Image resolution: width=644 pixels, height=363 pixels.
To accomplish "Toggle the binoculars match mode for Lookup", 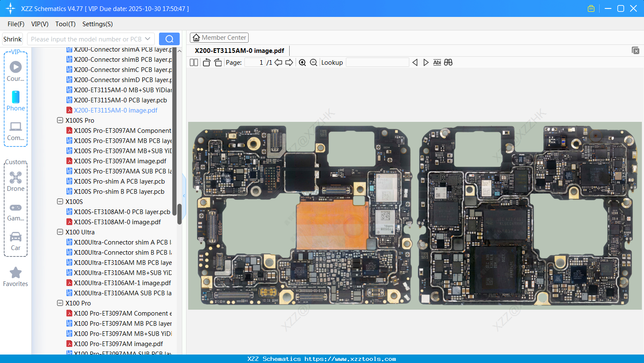I will 448,62.
